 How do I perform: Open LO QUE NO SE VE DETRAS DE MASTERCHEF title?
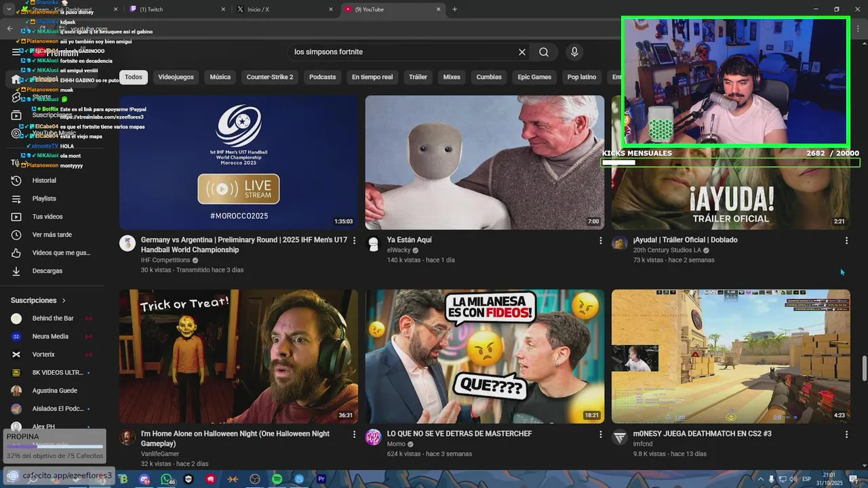pyautogui.click(x=459, y=434)
